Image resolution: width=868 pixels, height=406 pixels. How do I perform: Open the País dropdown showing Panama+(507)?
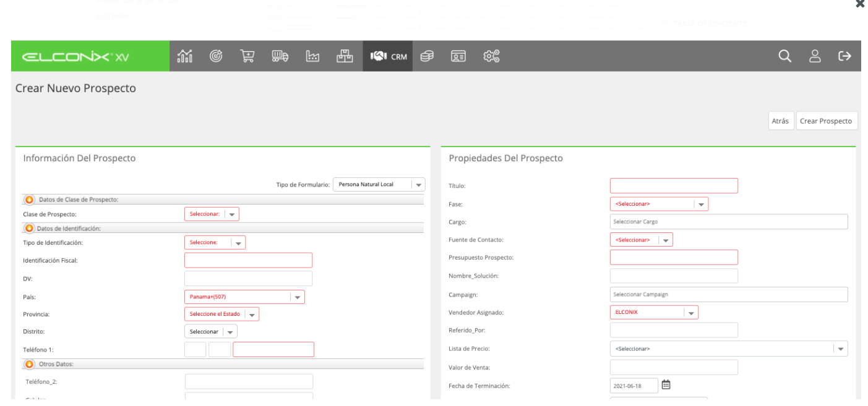point(244,297)
